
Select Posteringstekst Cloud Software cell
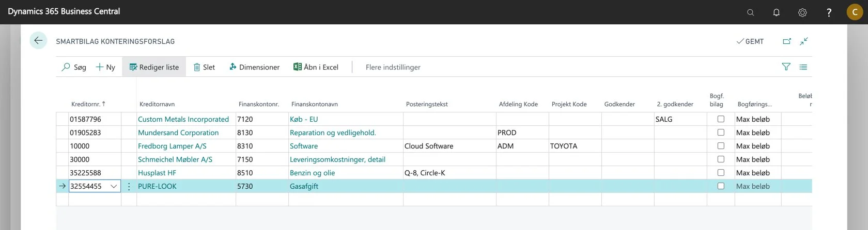pyautogui.click(x=450, y=146)
